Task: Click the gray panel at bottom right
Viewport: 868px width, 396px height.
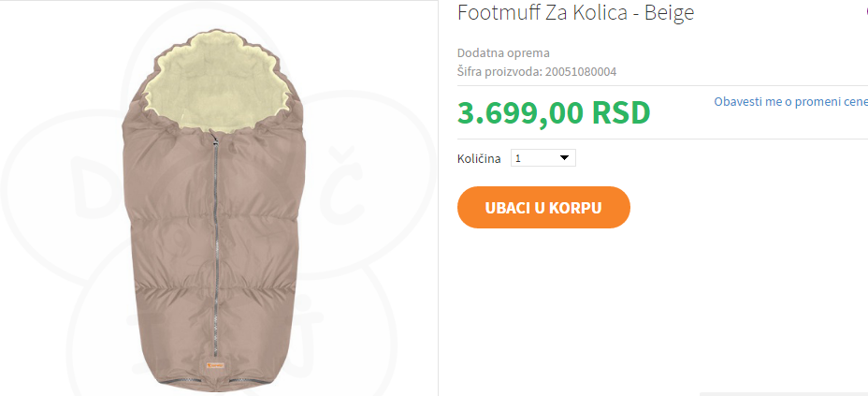Action: 783,394
